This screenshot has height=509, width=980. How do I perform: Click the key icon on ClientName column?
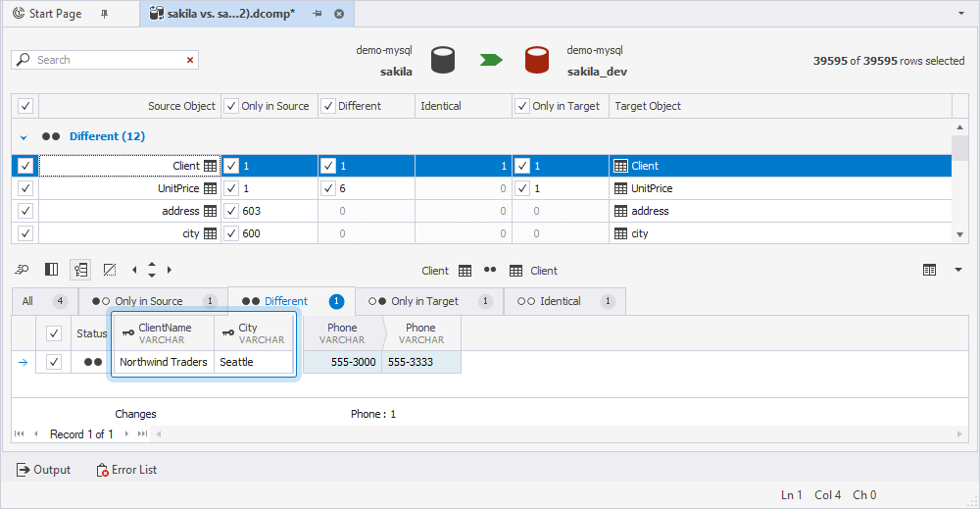point(127,332)
